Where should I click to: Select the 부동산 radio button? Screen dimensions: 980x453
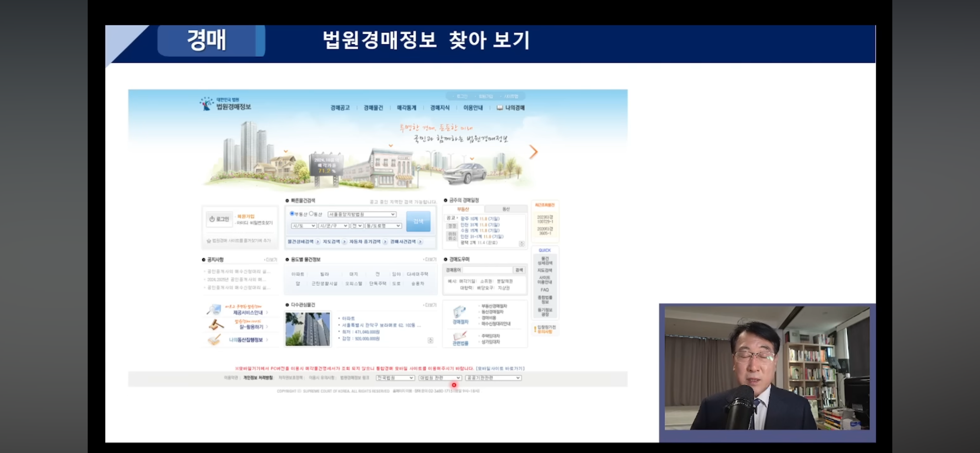[x=292, y=214]
